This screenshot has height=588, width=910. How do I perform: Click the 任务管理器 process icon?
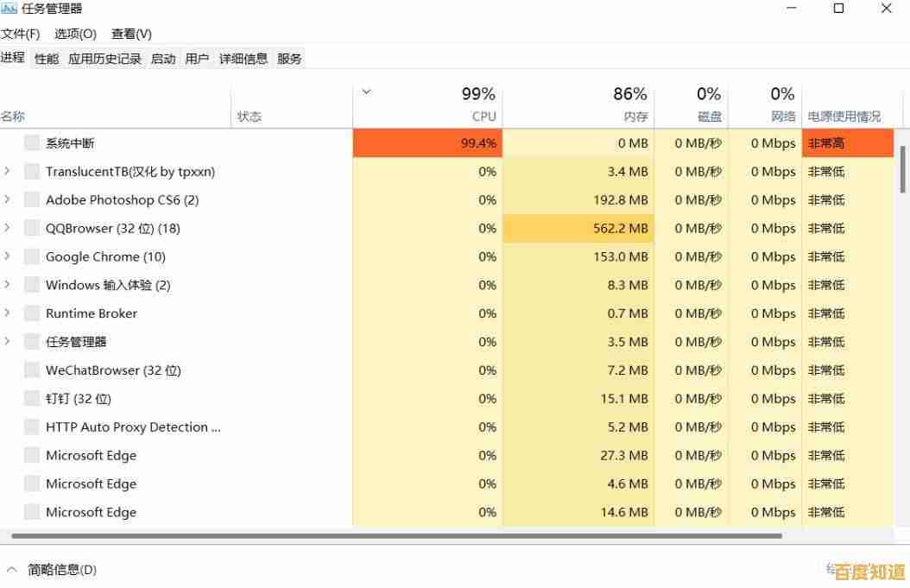point(31,341)
